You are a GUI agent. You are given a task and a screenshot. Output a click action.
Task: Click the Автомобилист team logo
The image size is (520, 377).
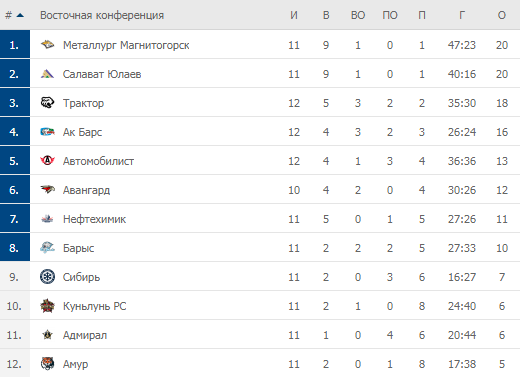tap(47, 161)
